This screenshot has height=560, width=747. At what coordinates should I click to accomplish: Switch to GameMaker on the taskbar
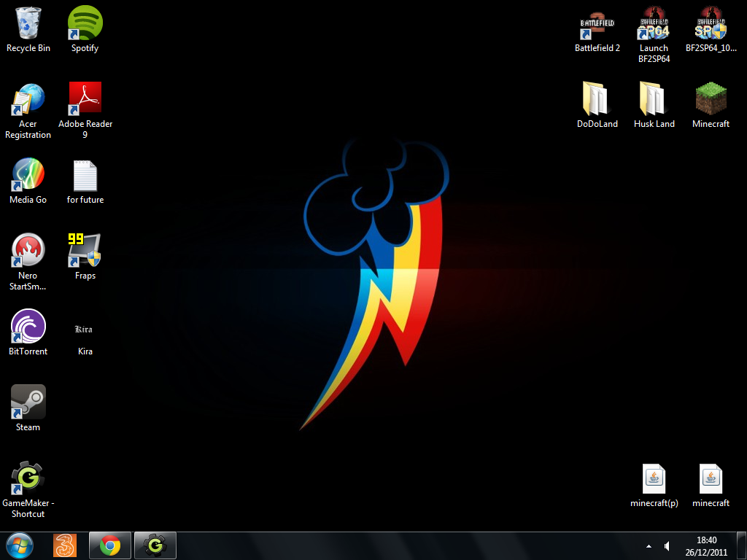pos(155,545)
